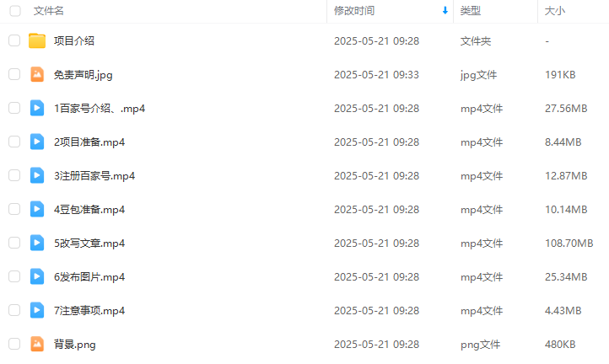The width and height of the screenshot is (609, 364).
Task: Sort by the 类型 column header
Action: coord(471,11)
